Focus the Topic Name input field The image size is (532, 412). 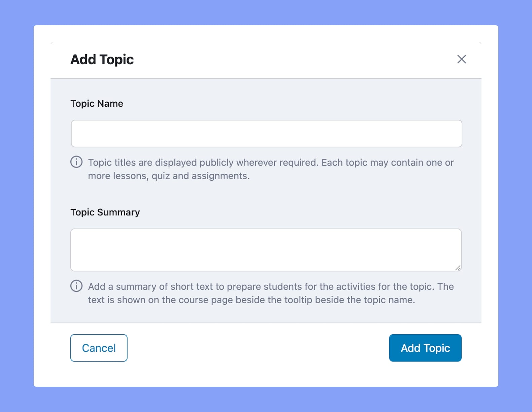click(x=266, y=134)
